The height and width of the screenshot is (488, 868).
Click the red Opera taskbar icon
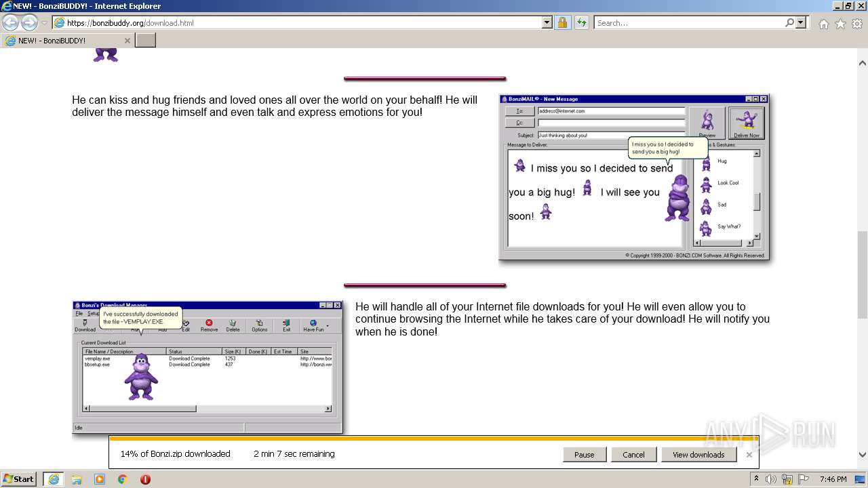[145, 479]
